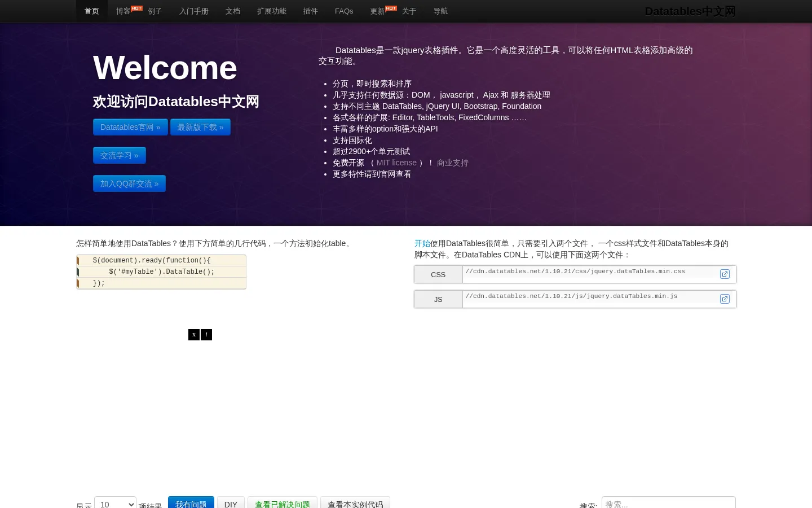
Task: Click 我有问题 button
Action: (191, 503)
